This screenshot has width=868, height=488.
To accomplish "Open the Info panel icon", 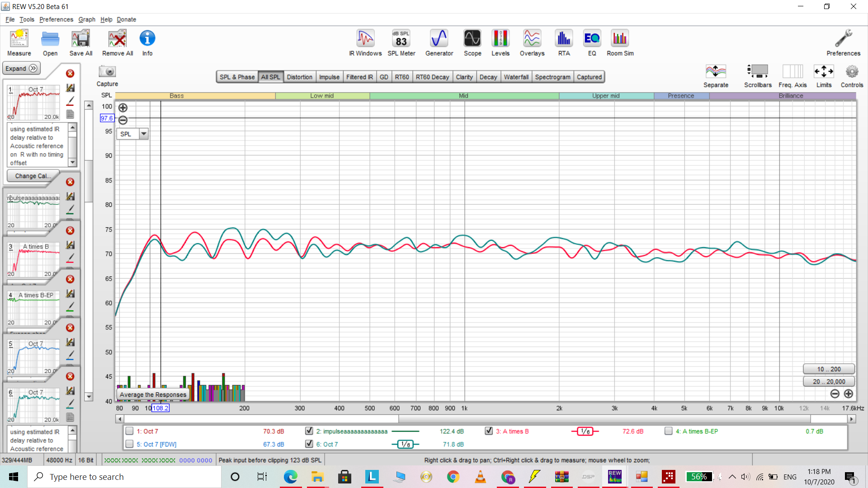I will tap(147, 38).
